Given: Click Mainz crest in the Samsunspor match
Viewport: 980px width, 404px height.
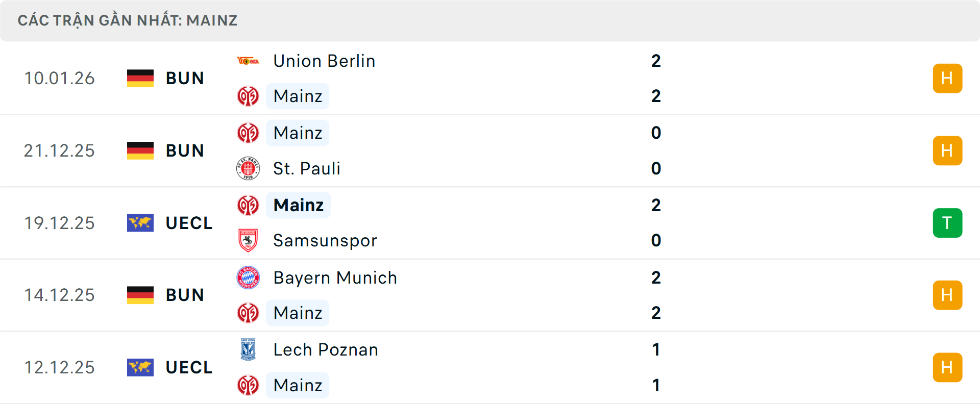Looking at the screenshot, I should click(x=248, y=205).
